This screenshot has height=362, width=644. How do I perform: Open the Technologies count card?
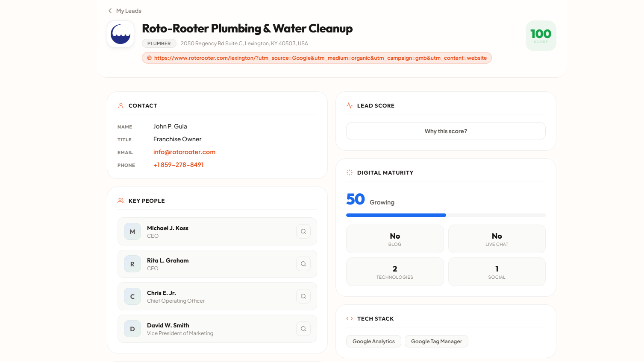(395, 272)
